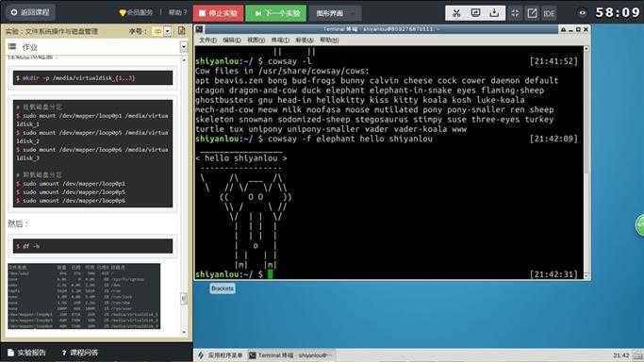Click the green cursor at the terminal prompt
Screen dimensions: 644x362
[270, 274]
